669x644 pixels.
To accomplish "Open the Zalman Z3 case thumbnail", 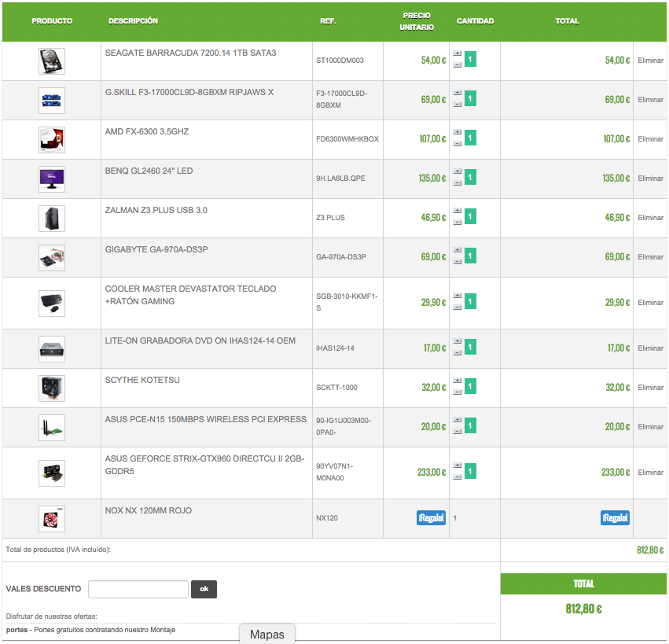I will pyautogui.click(x=52, y=218).
